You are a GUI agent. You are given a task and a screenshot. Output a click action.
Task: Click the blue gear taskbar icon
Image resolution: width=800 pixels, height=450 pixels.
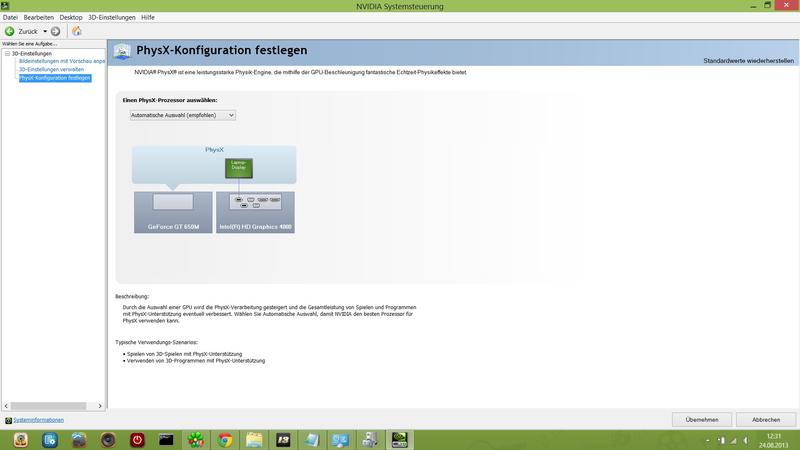[50, 440]
